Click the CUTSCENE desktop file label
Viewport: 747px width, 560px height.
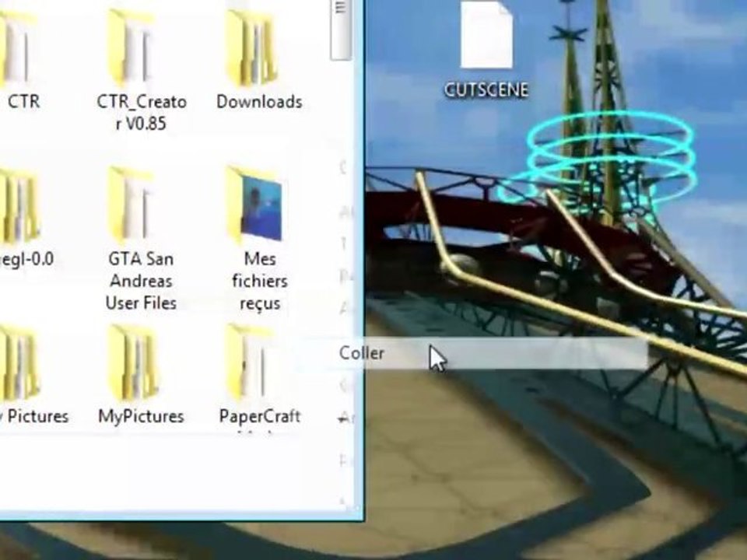click(486, 90)
